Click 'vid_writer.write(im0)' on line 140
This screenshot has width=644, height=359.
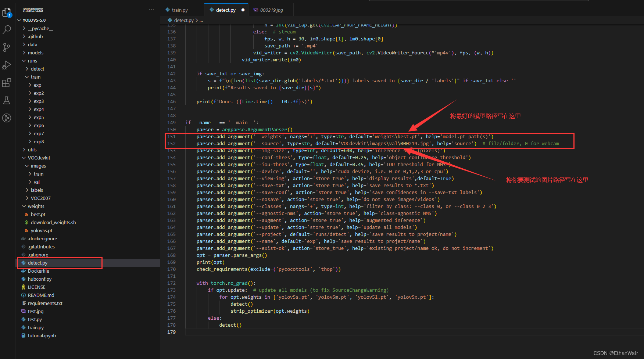[272, 60]
